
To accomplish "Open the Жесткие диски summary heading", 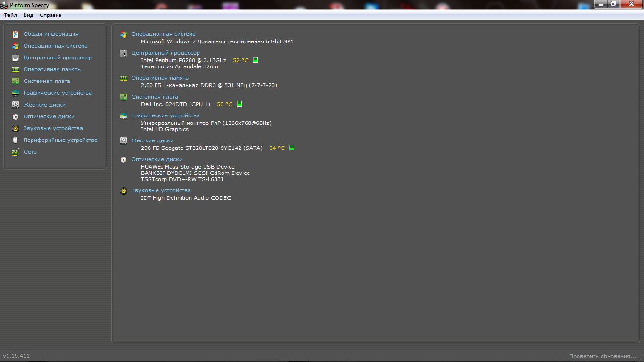I will (152, 140).
